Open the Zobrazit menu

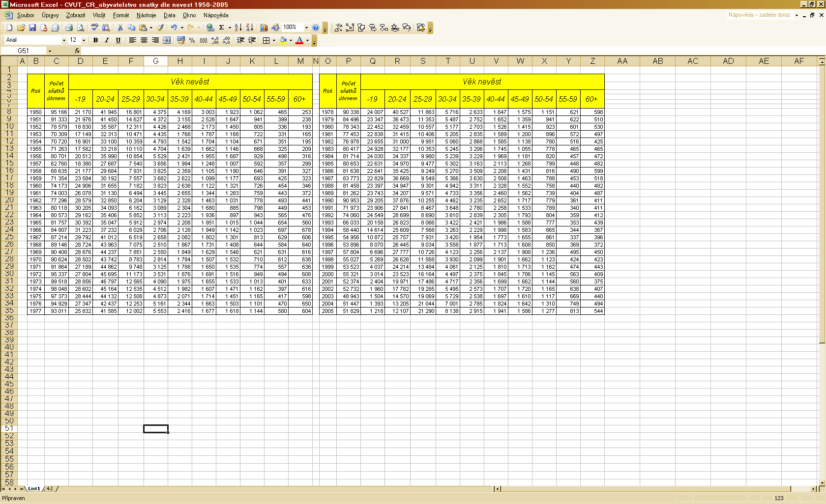(76, 15)
